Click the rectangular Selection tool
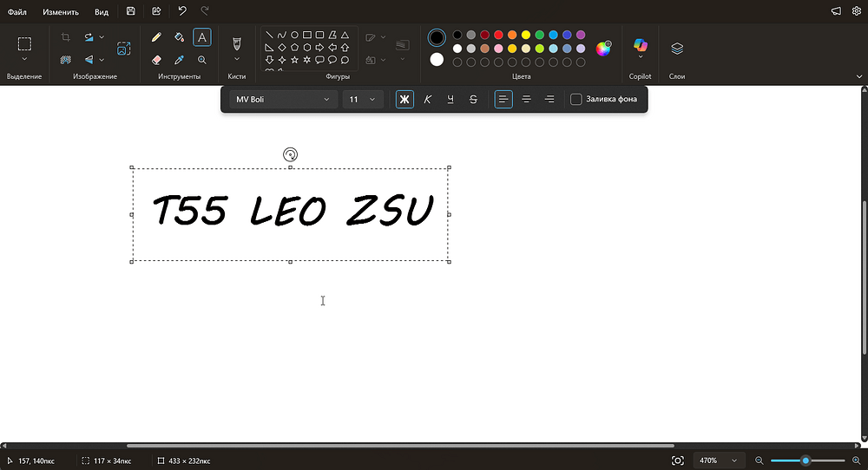868x470 pixels. [24, 43]
